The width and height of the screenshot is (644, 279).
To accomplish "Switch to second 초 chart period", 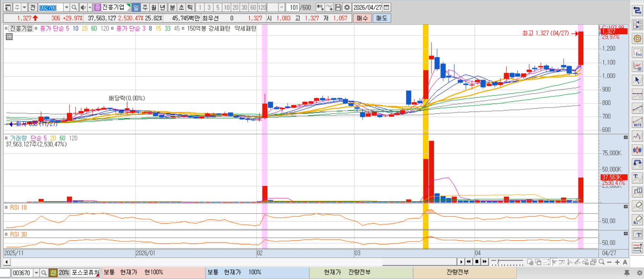I will click(x=181, y=7).
